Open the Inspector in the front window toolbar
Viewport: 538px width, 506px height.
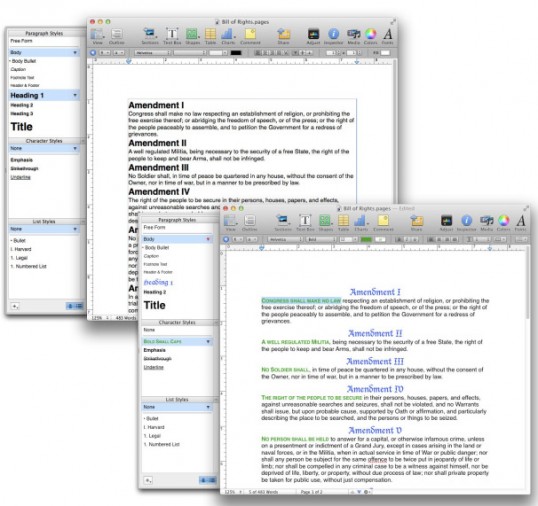point(466,220)
